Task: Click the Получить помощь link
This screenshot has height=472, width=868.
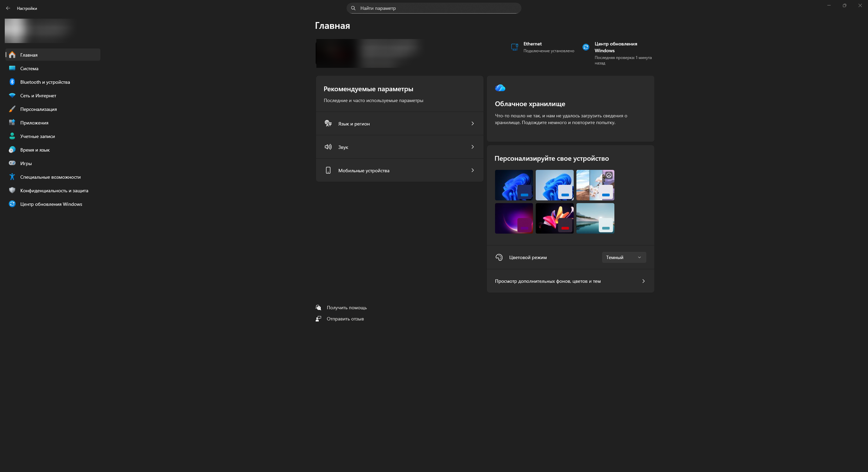Action: point(347,308)
